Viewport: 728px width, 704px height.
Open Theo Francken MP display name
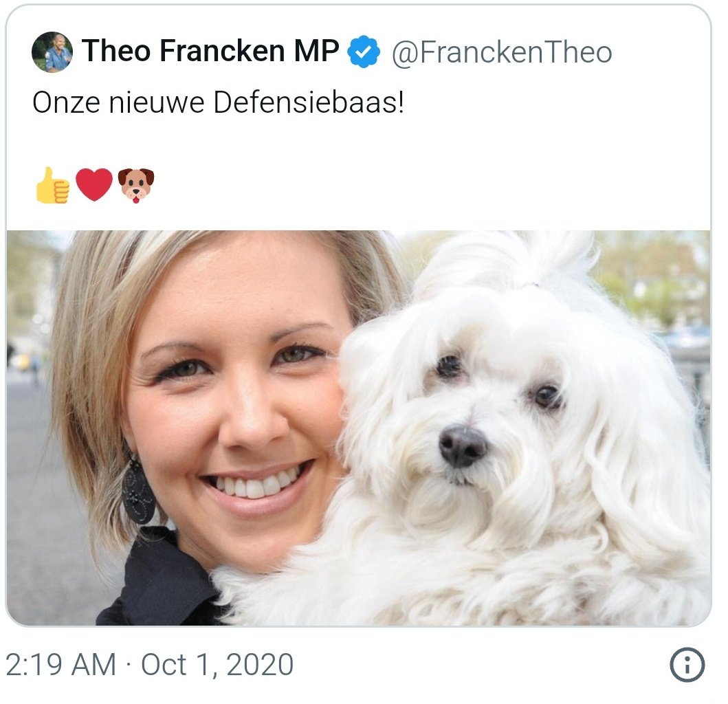coord(210,51)
